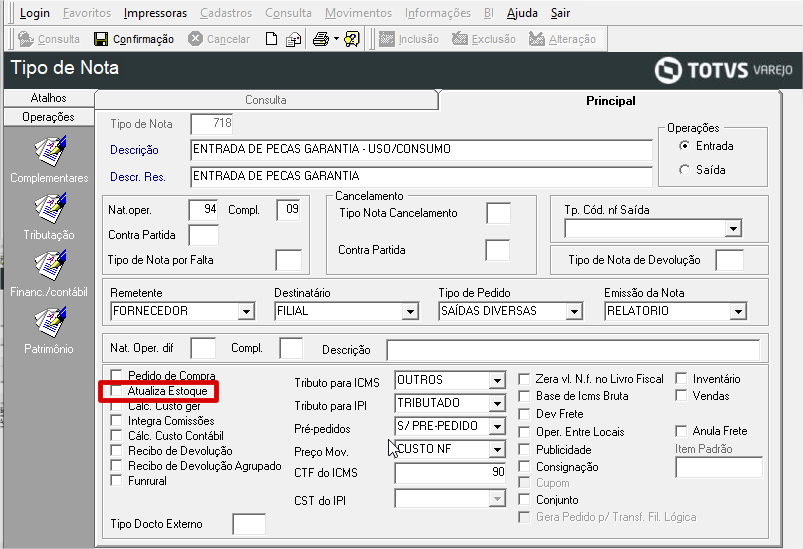The image size is (803, 549).
Task: Open the Preço Mov. dropdown
Action: pos(497,450)
